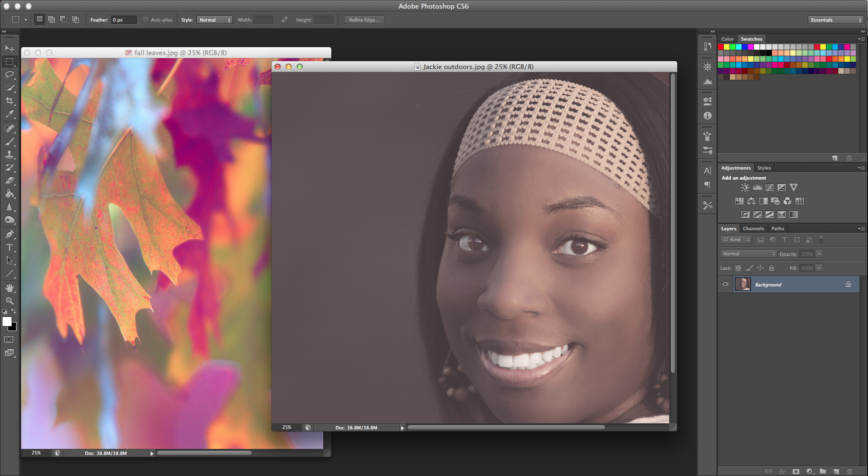Switch to the Styles tab
The height and width of the screenshot is (476, 868).
pyautogui.click(x=764, y=168)
